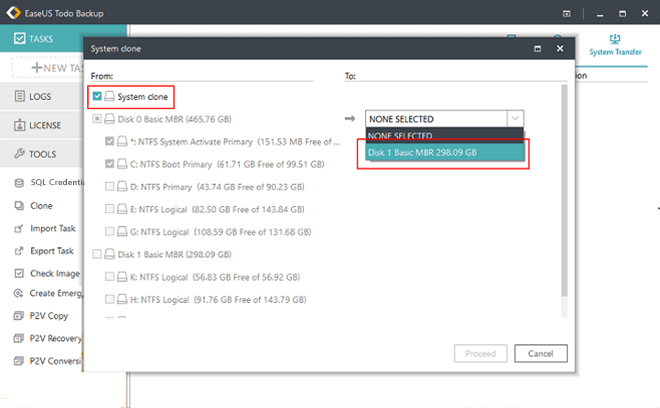The image size is (660, 408).
Task: Open the title bar dropdown menu icon
Action: [567, 14]
